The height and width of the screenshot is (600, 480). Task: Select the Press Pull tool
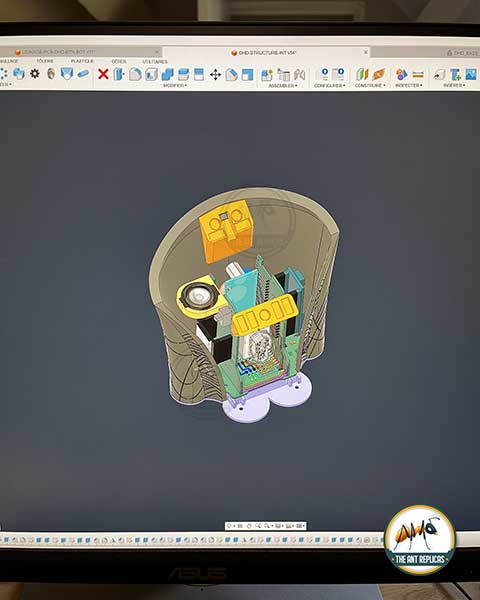119,74
